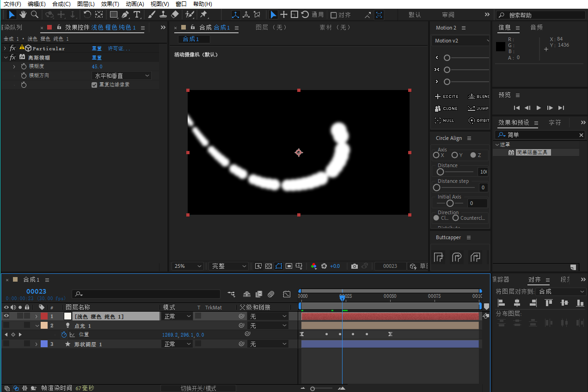Enable motion blur for the timeline
Viewport: 588px width, 392px height.
coord(271,294)
